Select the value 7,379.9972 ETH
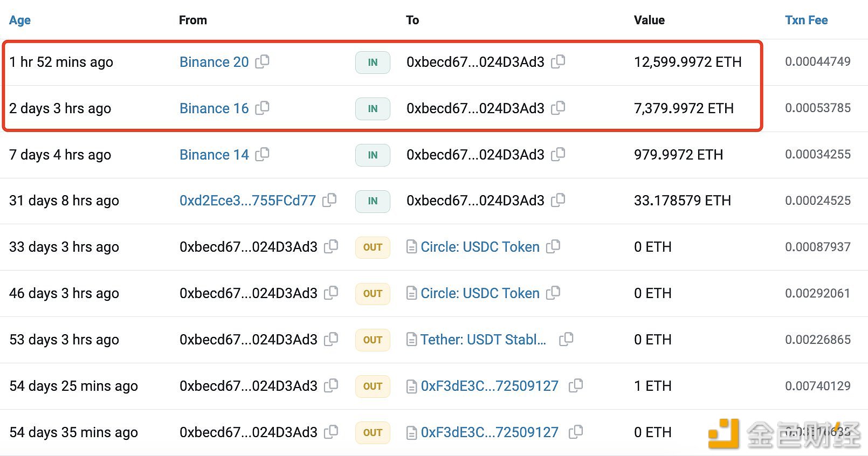This screenshot has height=456, width=868. tap(684, 108)
